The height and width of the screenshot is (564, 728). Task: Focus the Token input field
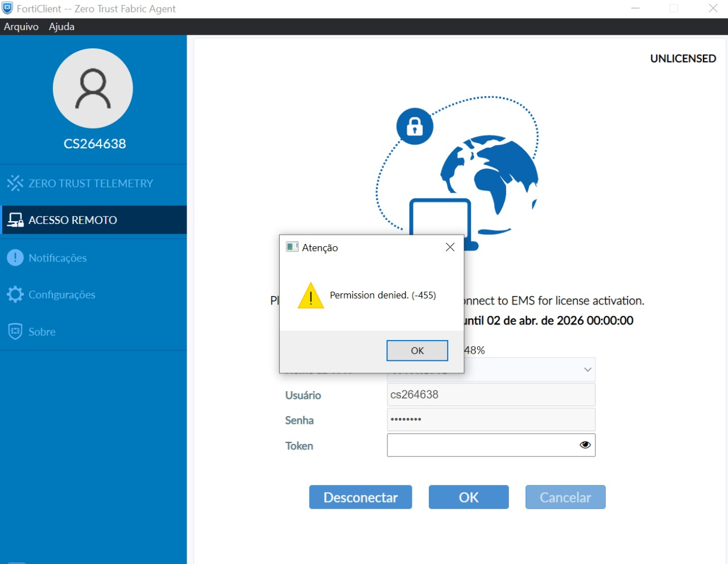click(x=491, y=445)
